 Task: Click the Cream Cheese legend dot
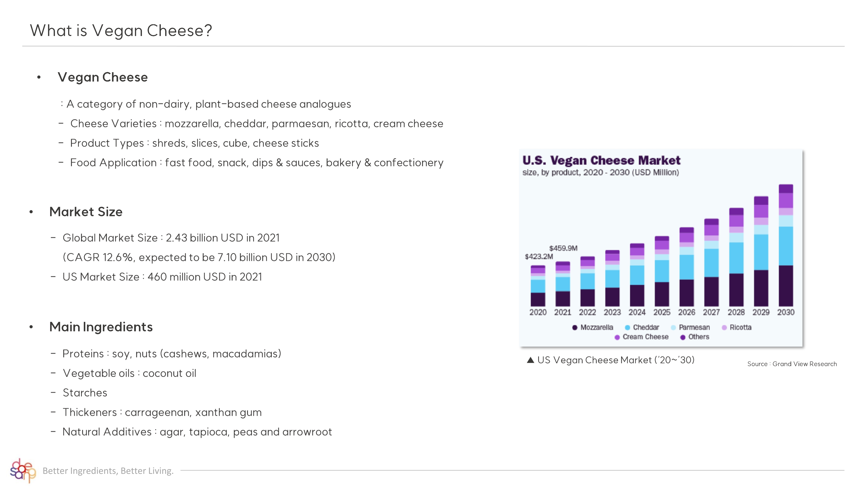tap(617, 337)
